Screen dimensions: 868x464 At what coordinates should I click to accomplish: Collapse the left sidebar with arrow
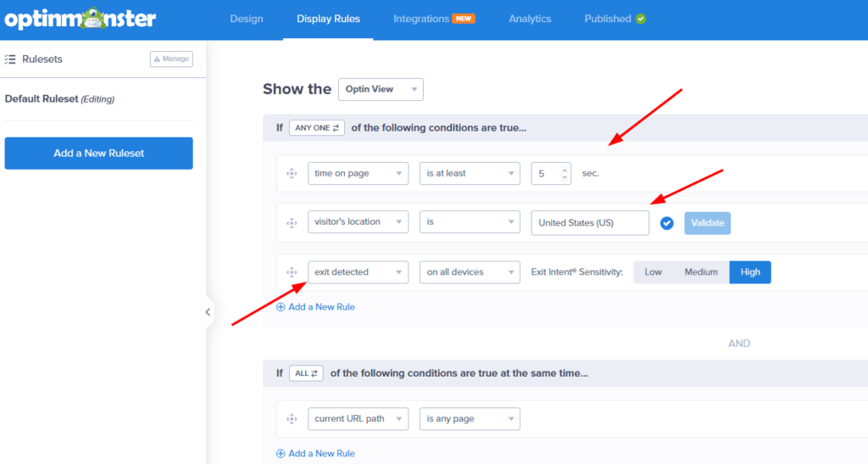click(208, 312)
